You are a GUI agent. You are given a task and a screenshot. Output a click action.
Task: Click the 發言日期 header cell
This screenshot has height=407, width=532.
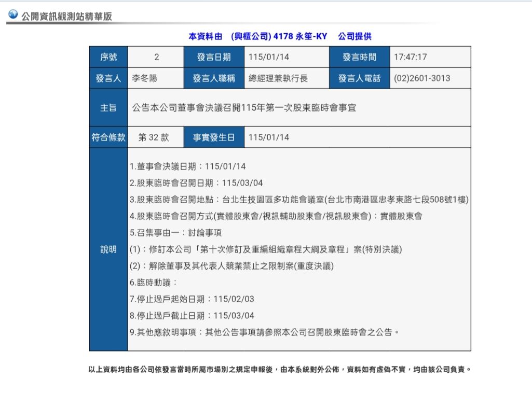coord(214,57)
